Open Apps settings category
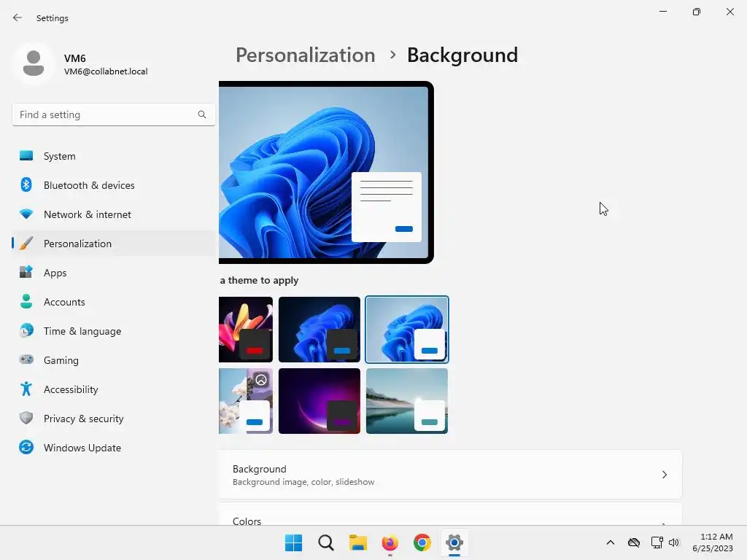The image size is (747, 560). [x=113, y=273]
